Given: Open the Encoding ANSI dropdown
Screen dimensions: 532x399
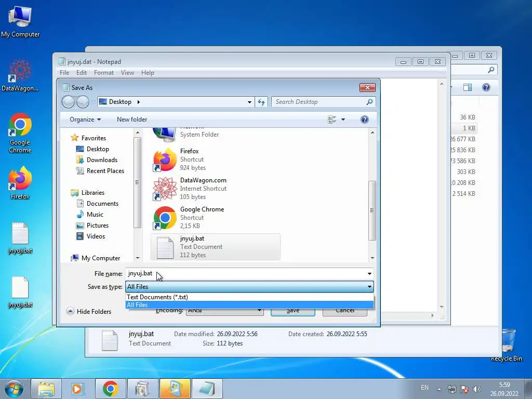Looking at the screenshot, I should click(x=224, y=310).
